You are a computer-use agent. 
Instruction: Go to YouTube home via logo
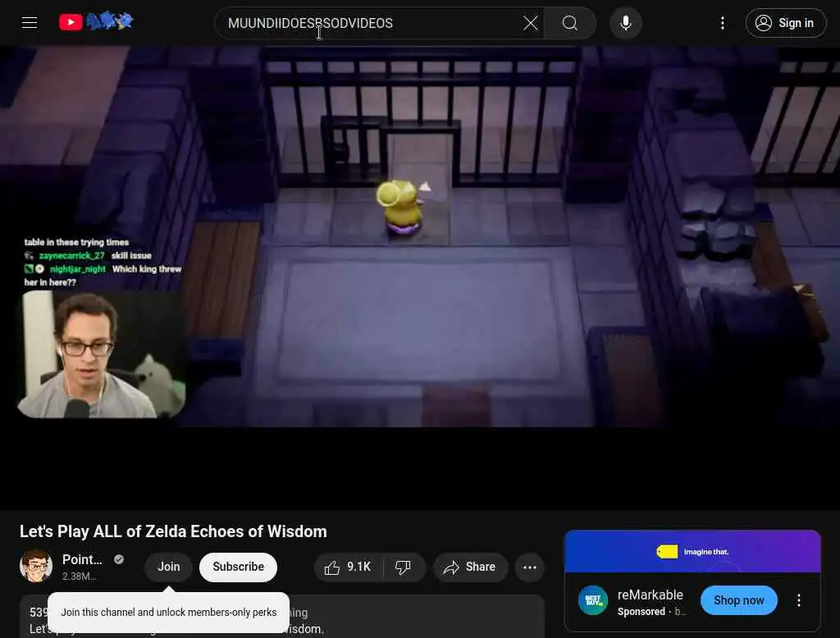pyautogui.click(x=97, y=21)
